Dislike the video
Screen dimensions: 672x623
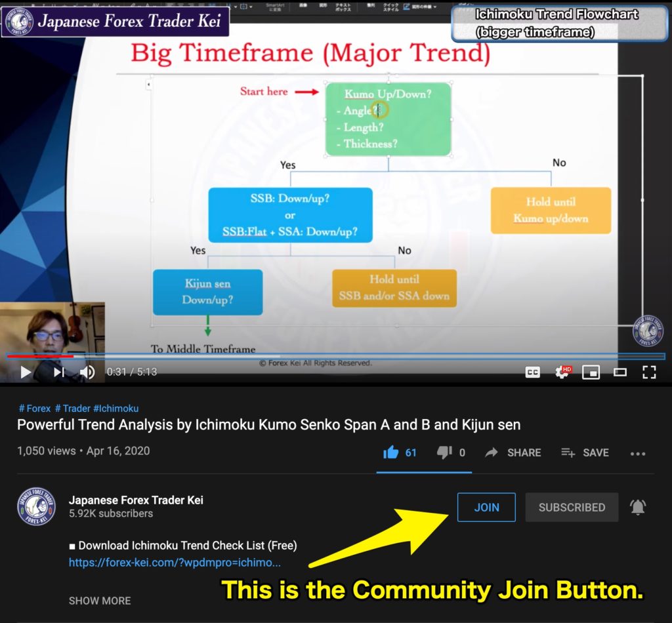(451, 452)
